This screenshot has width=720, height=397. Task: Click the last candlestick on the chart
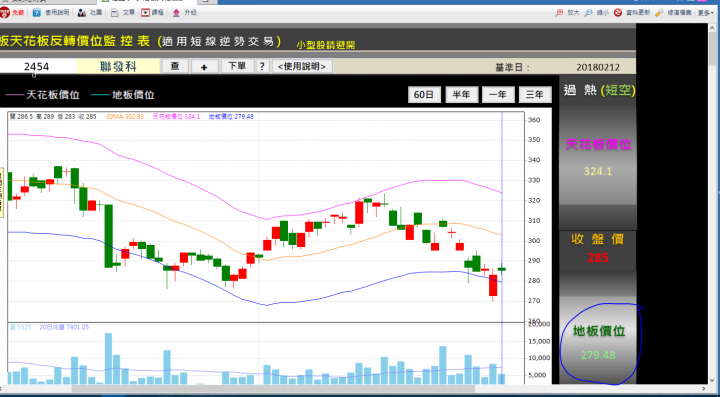pos(501,268)
